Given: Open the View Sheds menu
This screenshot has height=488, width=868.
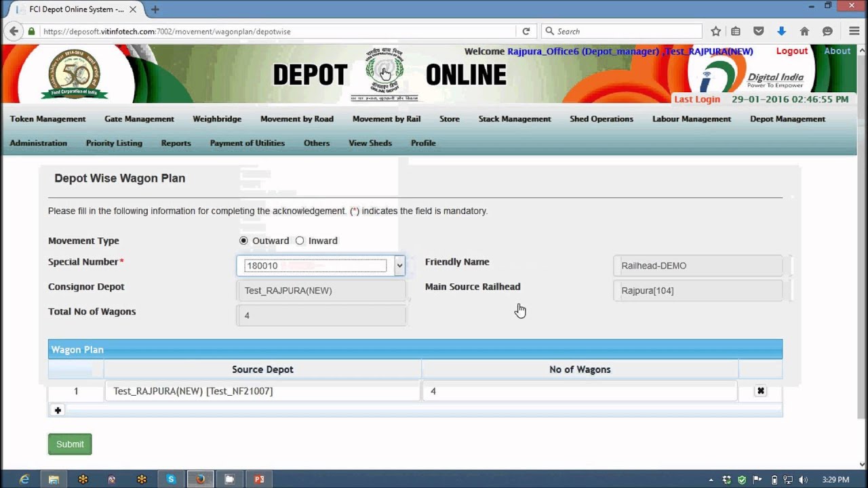Looking at the screenshot, I should coord(370,143).
